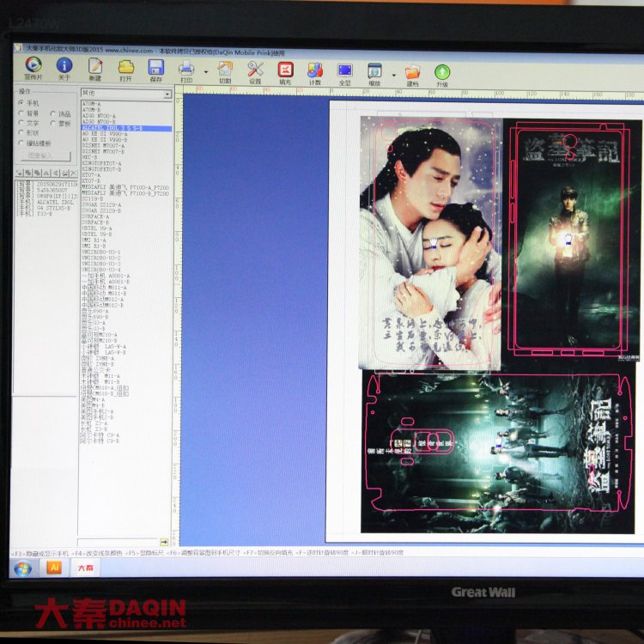Image resolution: width=644 pixels, height=644 pixels.
Task: Open the Windows Start orb
Action: 22,568
